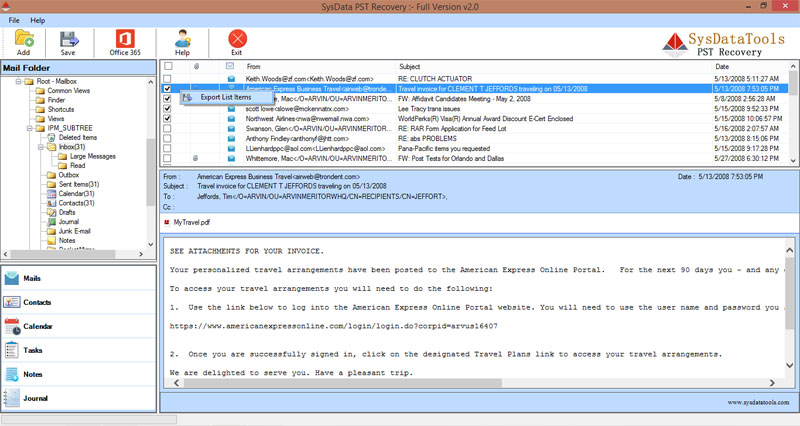
Task: Check the Anthony Findley email checkbox
Action: click(167, 138)
